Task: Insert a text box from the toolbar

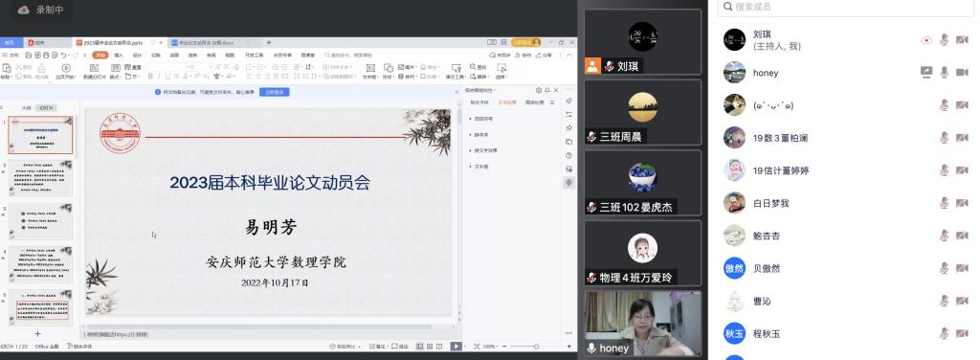Action: 370,71
